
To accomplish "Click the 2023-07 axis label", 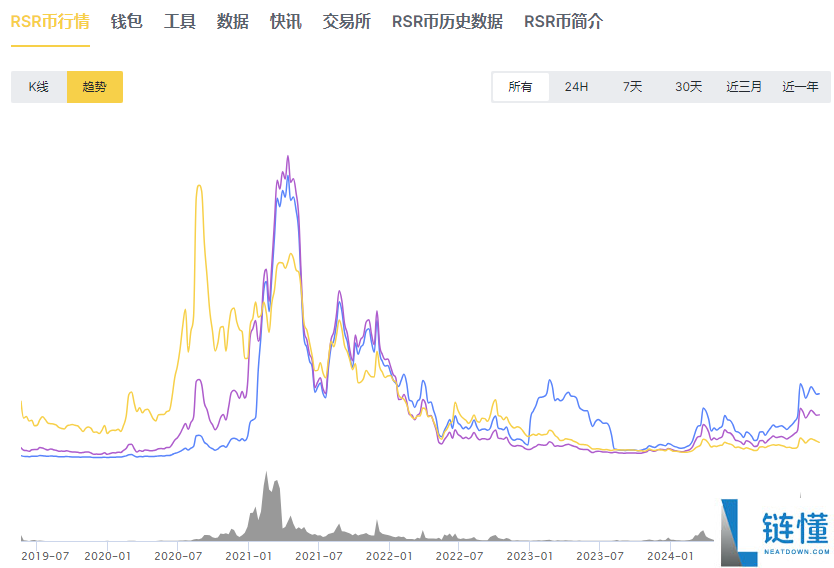I will point(600,556).
